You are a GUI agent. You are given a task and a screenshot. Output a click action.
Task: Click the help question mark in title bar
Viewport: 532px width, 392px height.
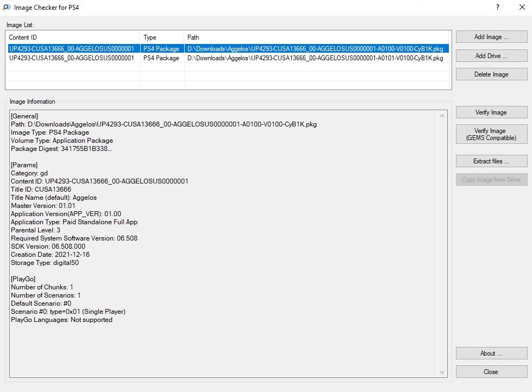pos(498,7)
